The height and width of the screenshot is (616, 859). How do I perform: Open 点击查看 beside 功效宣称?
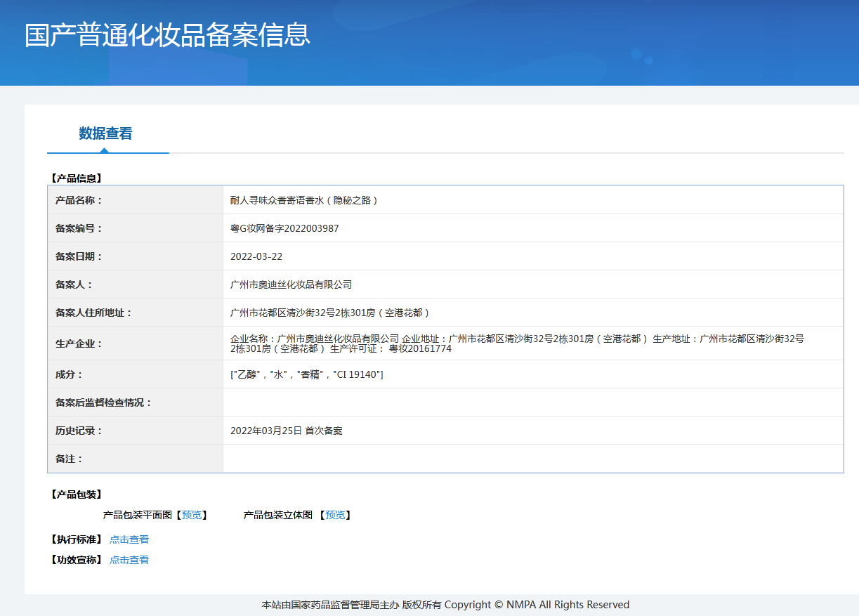tap(129, 559)
